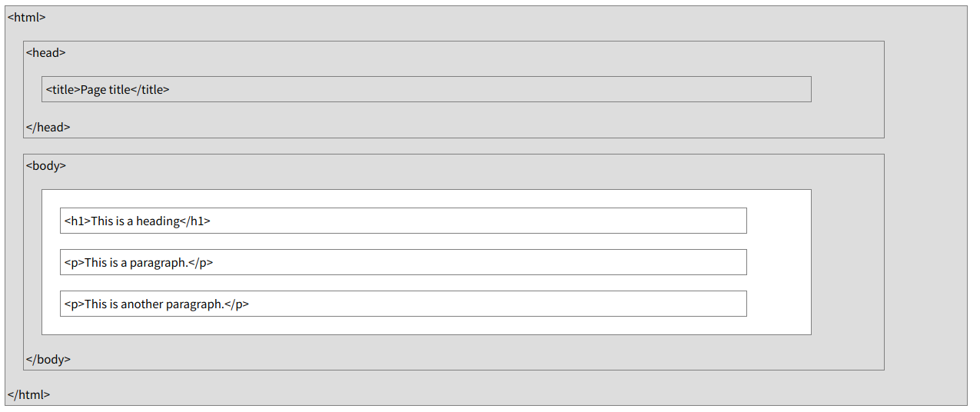980x412 pixels.
Task: Click the opening <h1> tag text
Action: click(x=78, y=221)
